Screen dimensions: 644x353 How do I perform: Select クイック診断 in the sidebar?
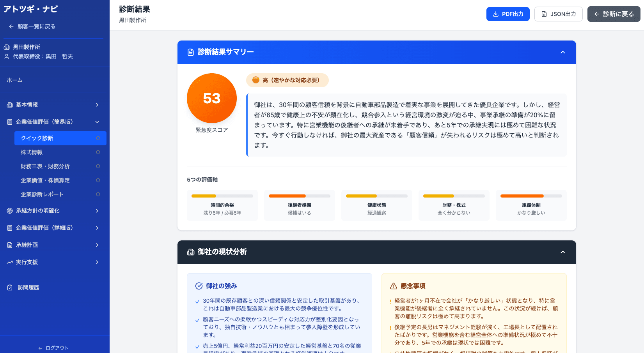coord(43,138)
